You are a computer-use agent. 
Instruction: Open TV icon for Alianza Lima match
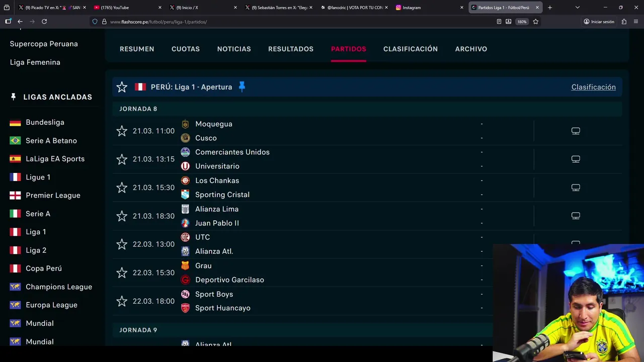[576, 216]
